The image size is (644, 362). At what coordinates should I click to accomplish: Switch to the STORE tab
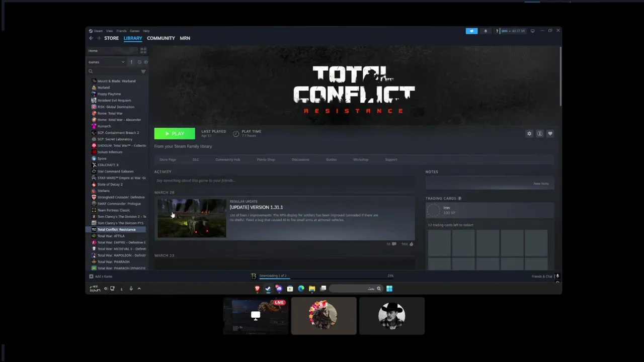coord(112,38)
